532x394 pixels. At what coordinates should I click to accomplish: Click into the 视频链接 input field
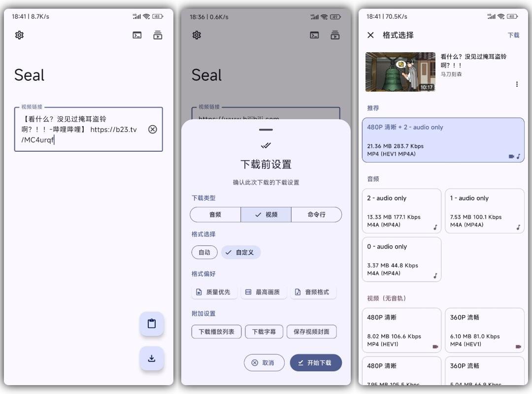[x=81, y=130]
